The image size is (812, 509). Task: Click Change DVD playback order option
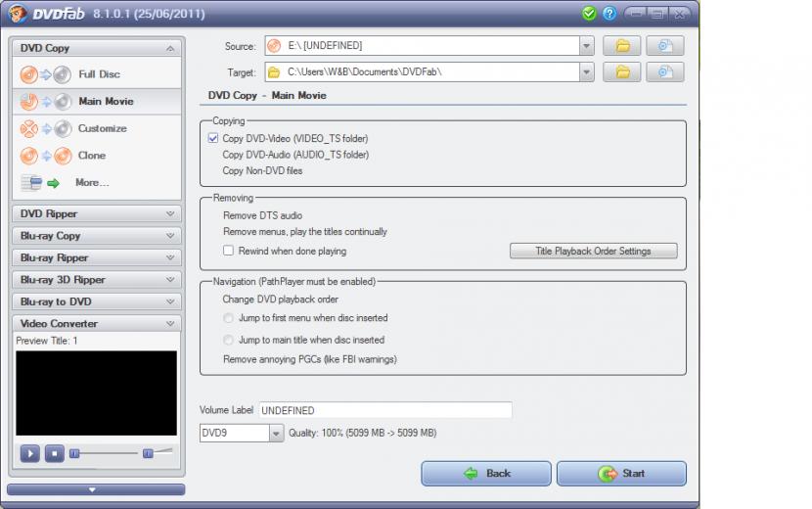tap(280, 300)
